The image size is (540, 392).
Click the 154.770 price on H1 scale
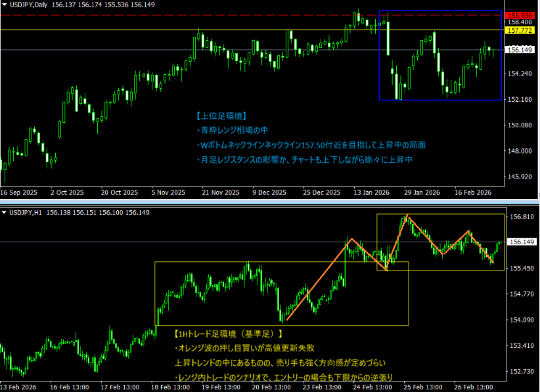point(522,294)
